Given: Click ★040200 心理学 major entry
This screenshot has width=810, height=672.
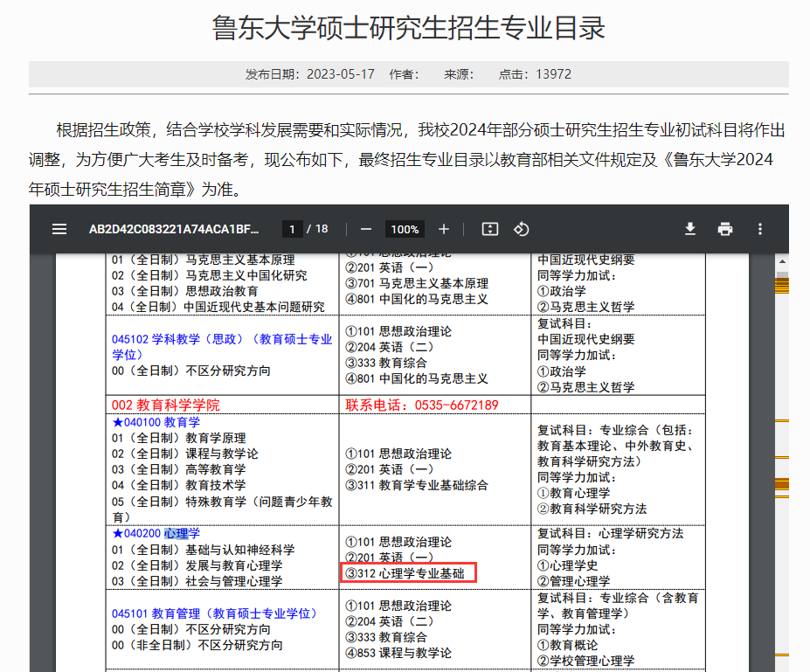Looking at the screenshot, I should [156, 534].
